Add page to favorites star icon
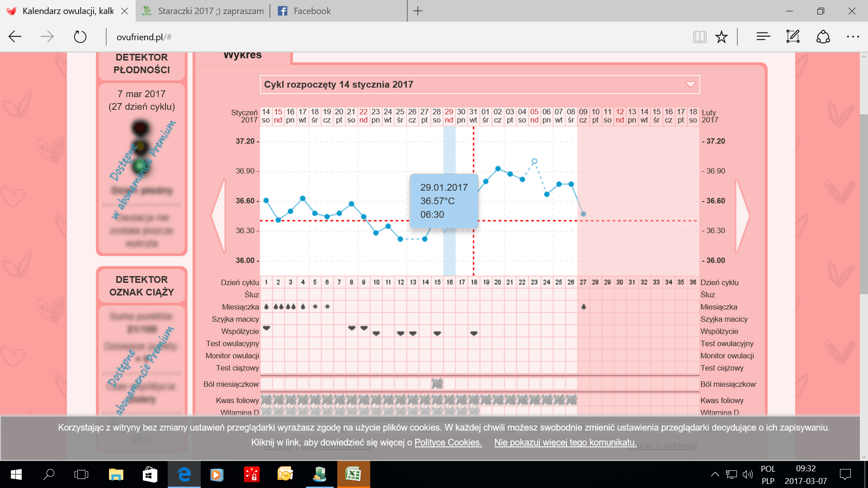Screen dimensions: 868x488 pyautogui.click(x=722, y=37)
